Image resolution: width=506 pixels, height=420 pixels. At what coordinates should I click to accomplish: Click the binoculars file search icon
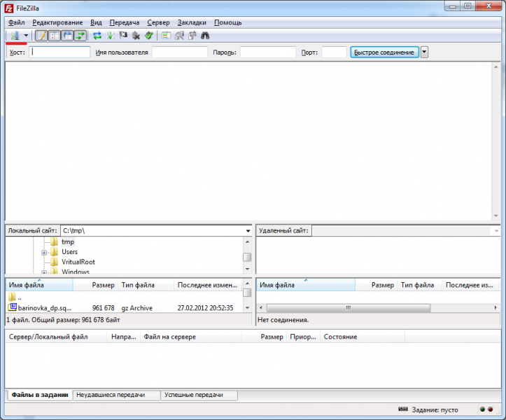pyautogui.click(x=206, y=36)
